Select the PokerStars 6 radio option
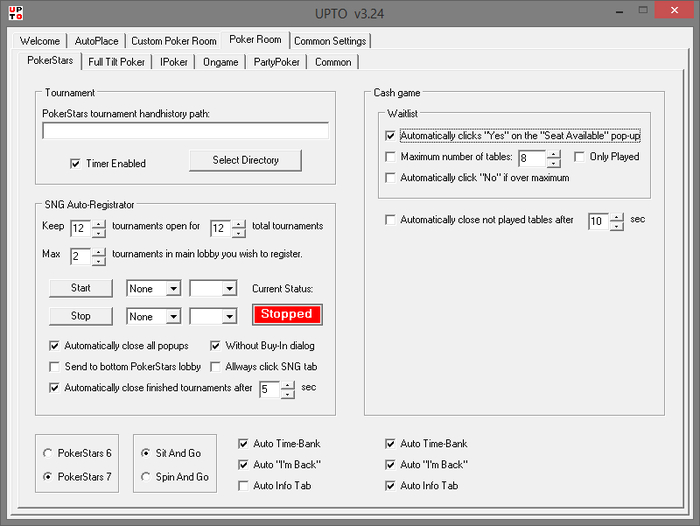The image size is (700, 526). pos(47,453)
